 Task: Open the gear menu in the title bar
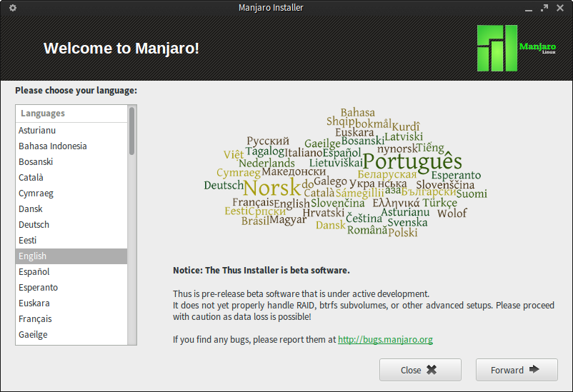click(13, 8)
